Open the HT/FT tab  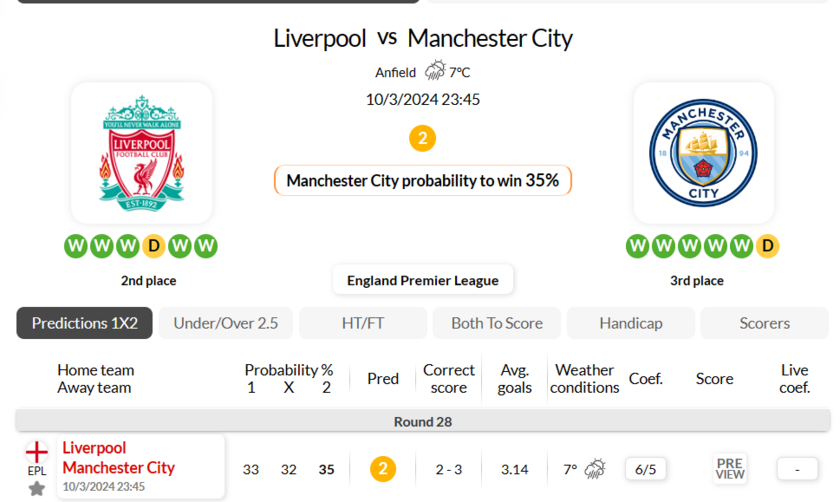tap(363, 323)
